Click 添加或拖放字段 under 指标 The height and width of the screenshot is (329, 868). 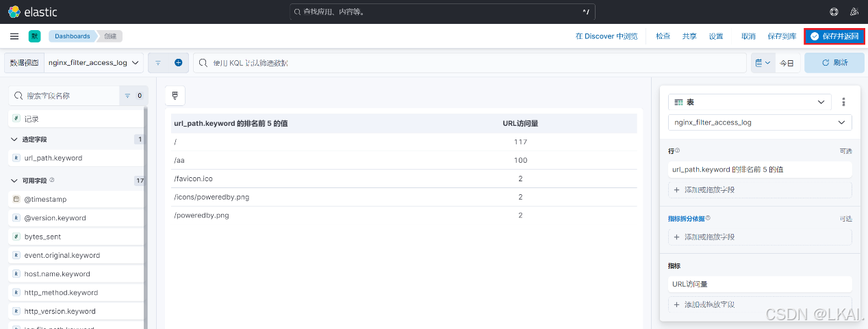click(x=760, y=304)
